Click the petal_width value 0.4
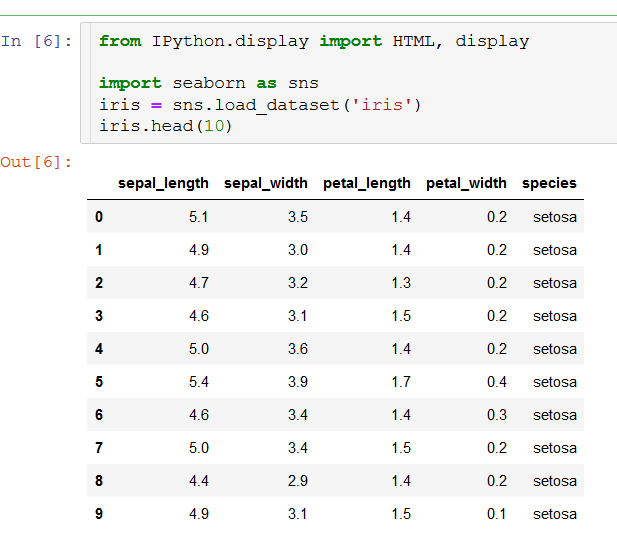617x542 pixels. pos(496,382)
